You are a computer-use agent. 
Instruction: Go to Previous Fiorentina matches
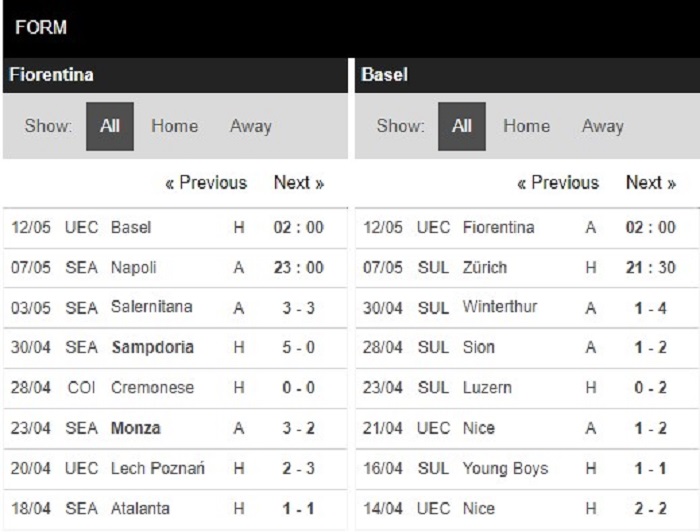(x=206, y=183)
